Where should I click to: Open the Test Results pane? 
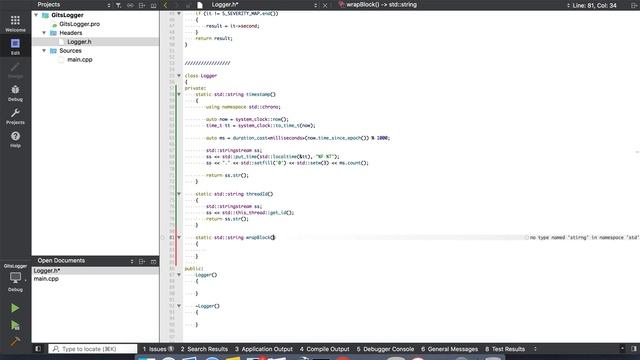tap(505, 349)
